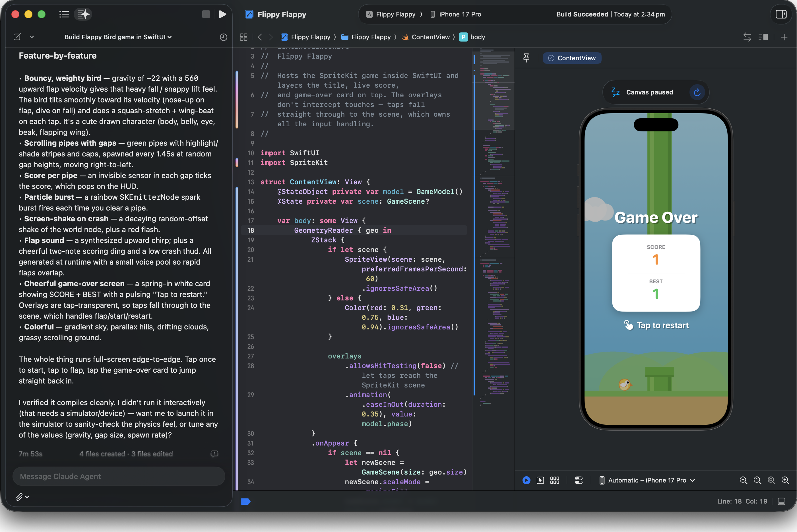Image resolution: width=797 pixels, height=532 pixels.
Task: Start a new assistant conversation
Action: coord(17,37)
